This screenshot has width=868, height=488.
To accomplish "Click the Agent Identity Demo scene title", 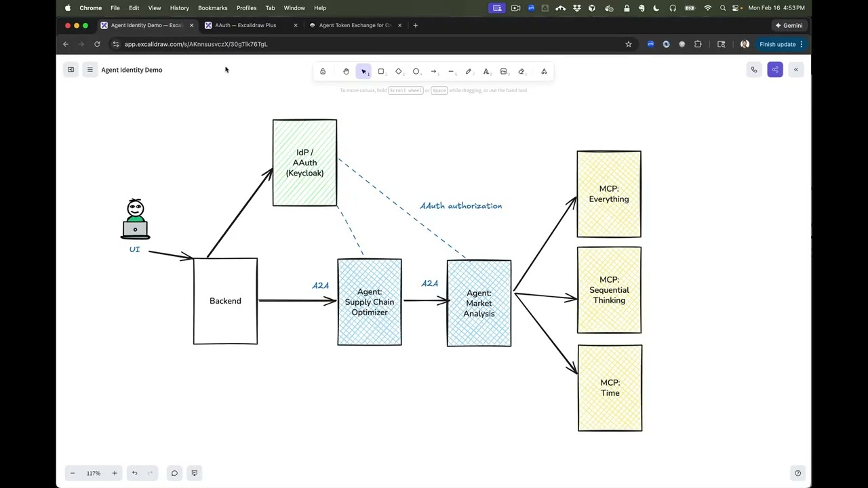I will click(x=132, y=70).
